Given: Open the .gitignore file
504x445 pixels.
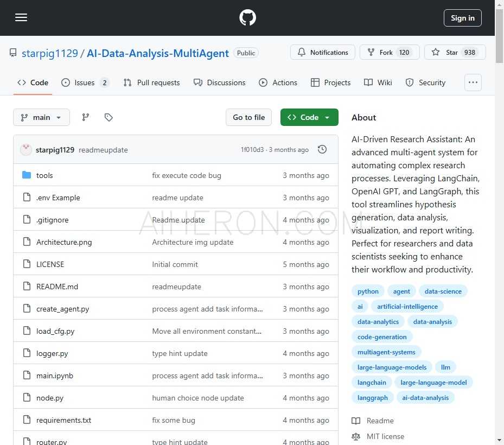Looking at the screenshot, I should [52, 220].
